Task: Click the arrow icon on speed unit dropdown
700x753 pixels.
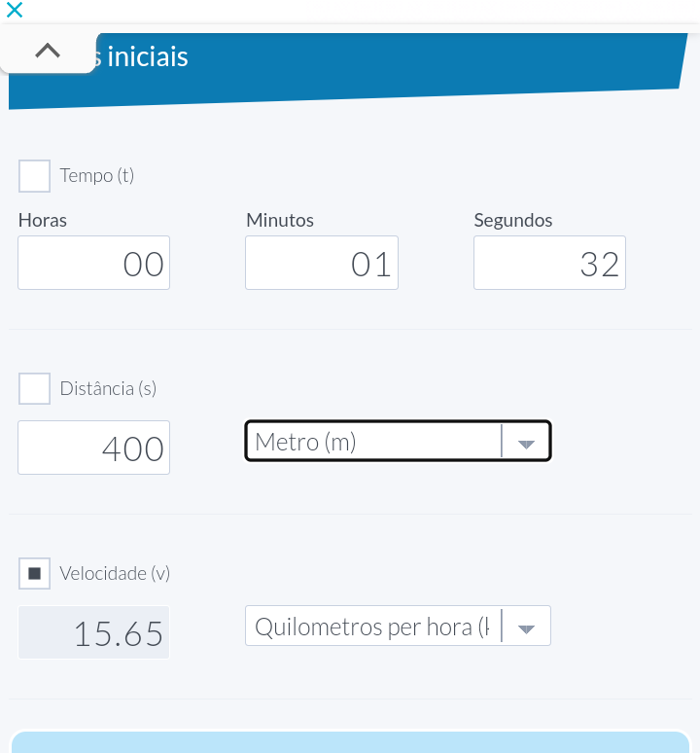Action: pyautogui.click(x=526, y=627)
